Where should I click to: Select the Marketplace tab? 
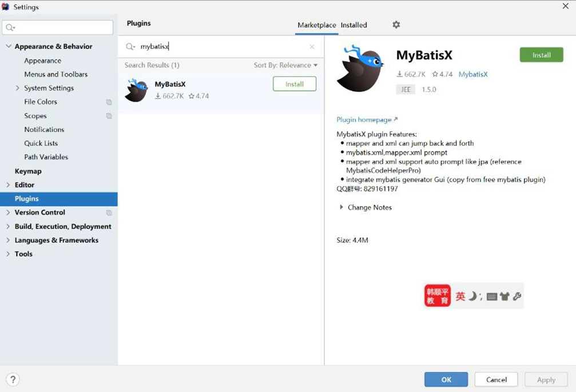(x=316, y=25)
